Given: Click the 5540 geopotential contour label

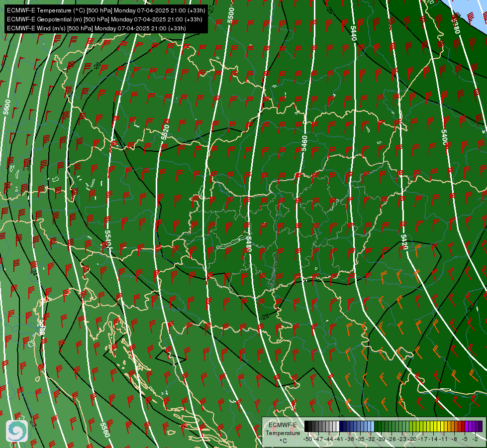Looking at the screenshot, I should click(108, 238).
